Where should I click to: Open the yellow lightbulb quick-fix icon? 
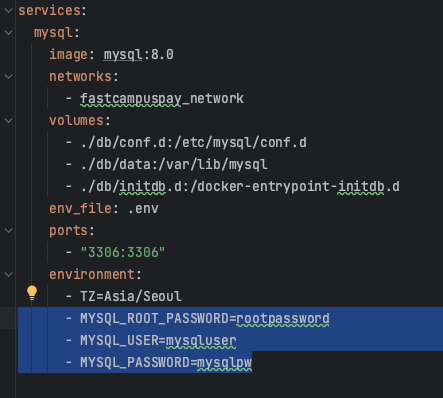pos(32,293)
